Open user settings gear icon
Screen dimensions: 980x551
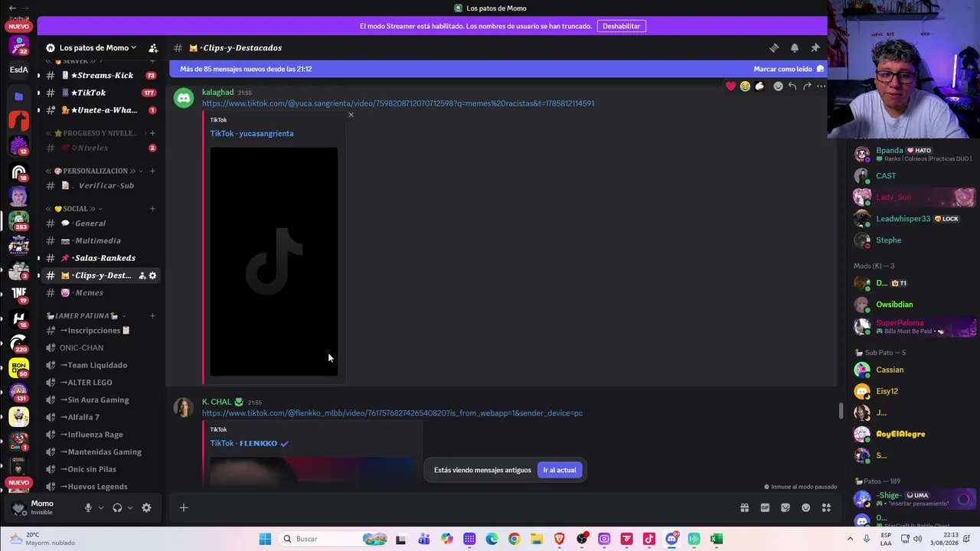click(146, 507)
